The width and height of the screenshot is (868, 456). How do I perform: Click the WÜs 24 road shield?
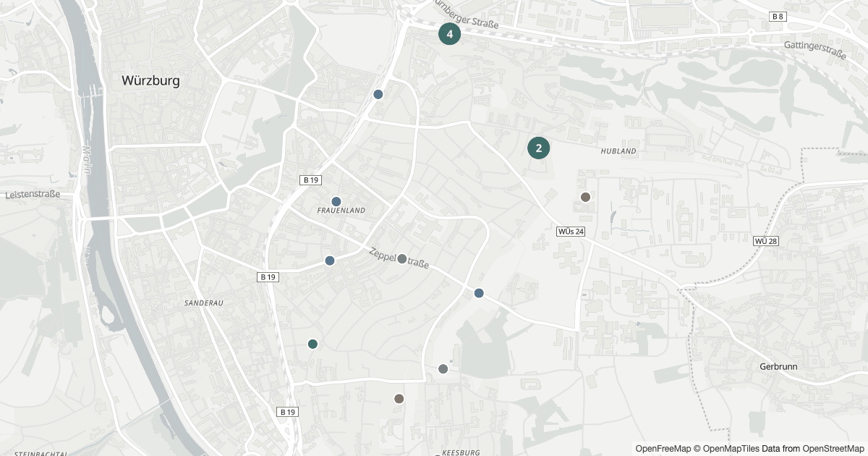coord(570,232)
